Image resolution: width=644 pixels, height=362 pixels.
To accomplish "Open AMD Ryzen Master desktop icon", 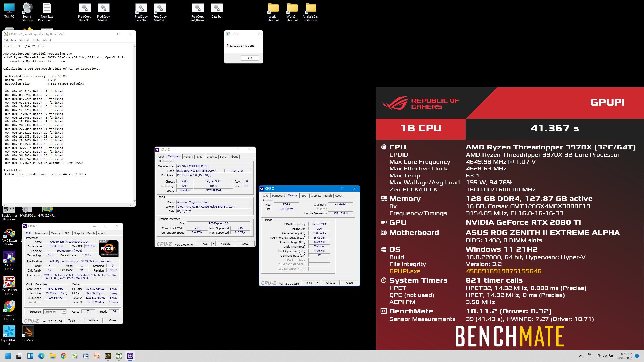I will [x=9, y=237].
